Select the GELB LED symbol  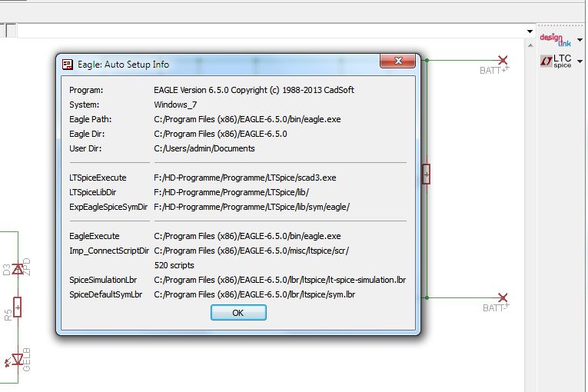[15, 360]
